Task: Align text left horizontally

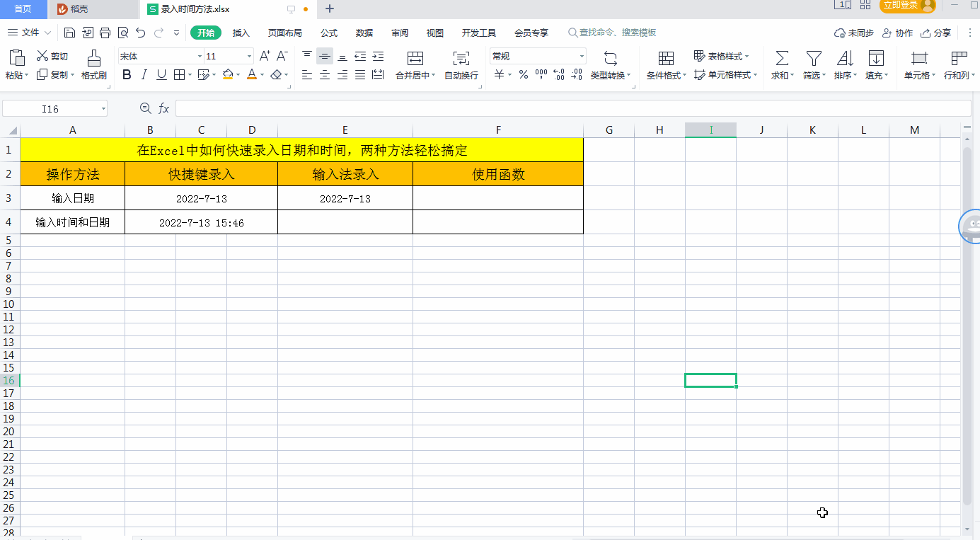Action: (x=307, y=74)
